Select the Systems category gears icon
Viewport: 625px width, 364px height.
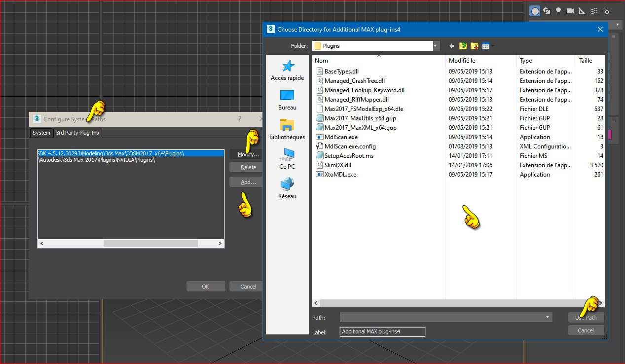606,11
